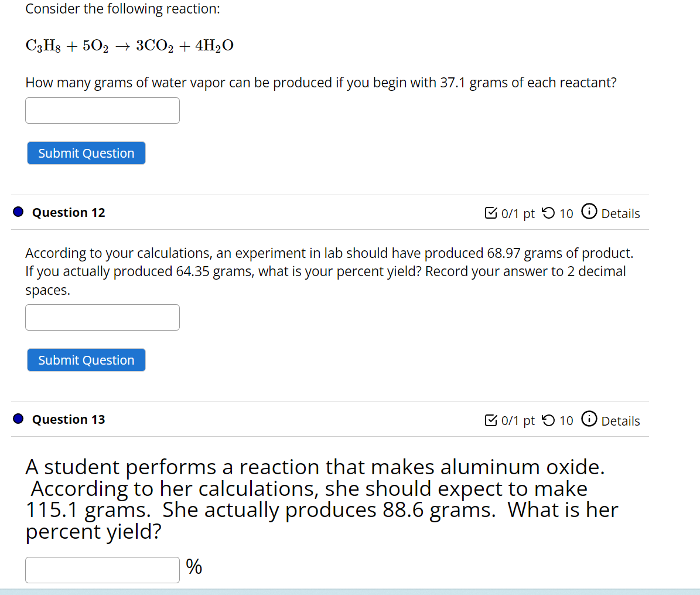The image size is (700, 595).
Task: Submit the water vapor question answer
Action: click(x=86, y=152)
